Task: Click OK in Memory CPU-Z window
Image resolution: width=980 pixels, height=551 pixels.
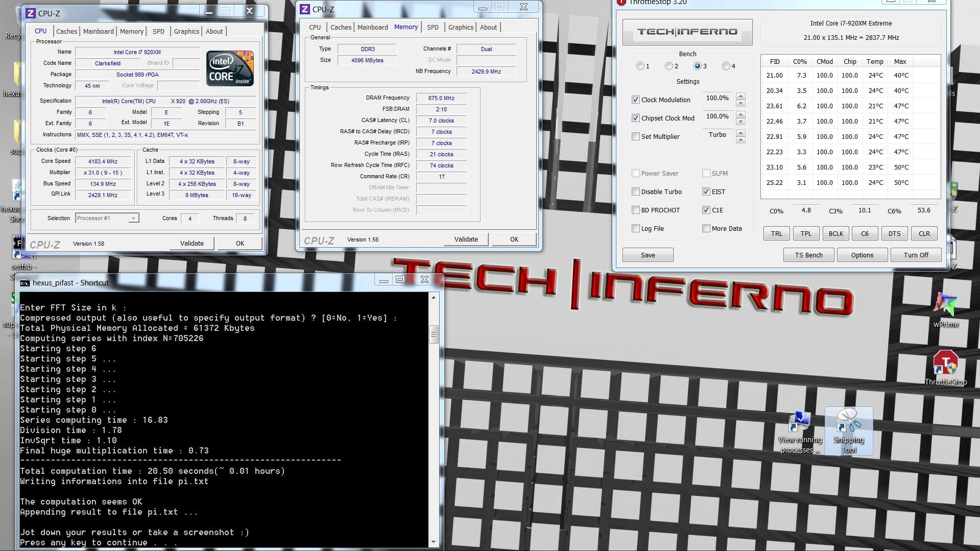Action: (514, 239)
